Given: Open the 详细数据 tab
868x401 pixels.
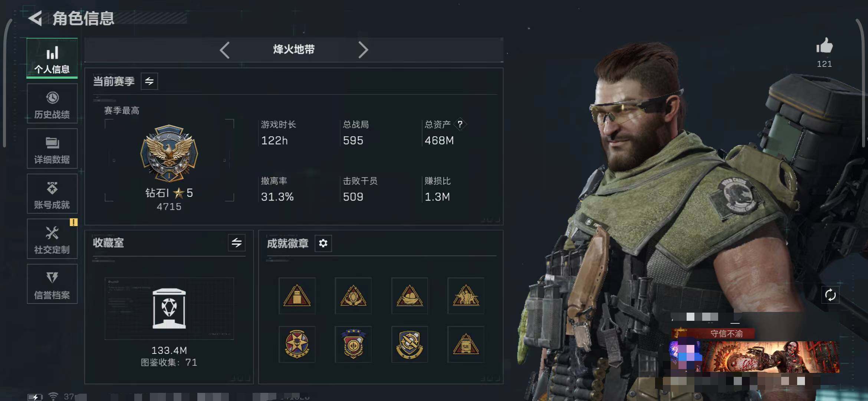Looking at the screenshot, I should (52, 149).
